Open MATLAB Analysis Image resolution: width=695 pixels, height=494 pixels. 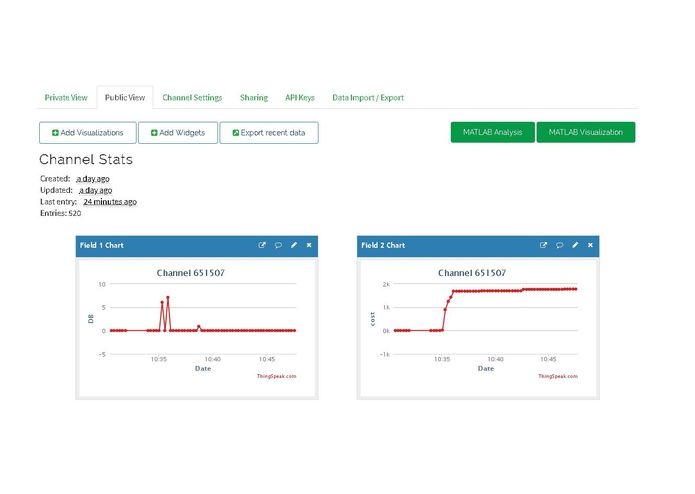click(492, 132)
